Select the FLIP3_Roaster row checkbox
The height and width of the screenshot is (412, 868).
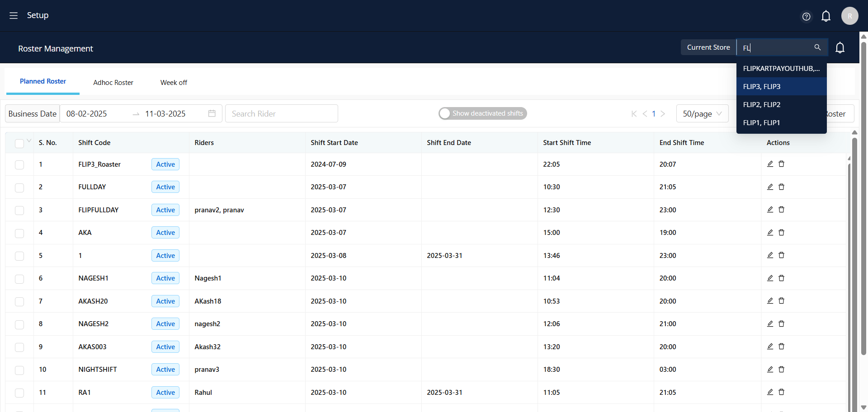click(19, 165)
